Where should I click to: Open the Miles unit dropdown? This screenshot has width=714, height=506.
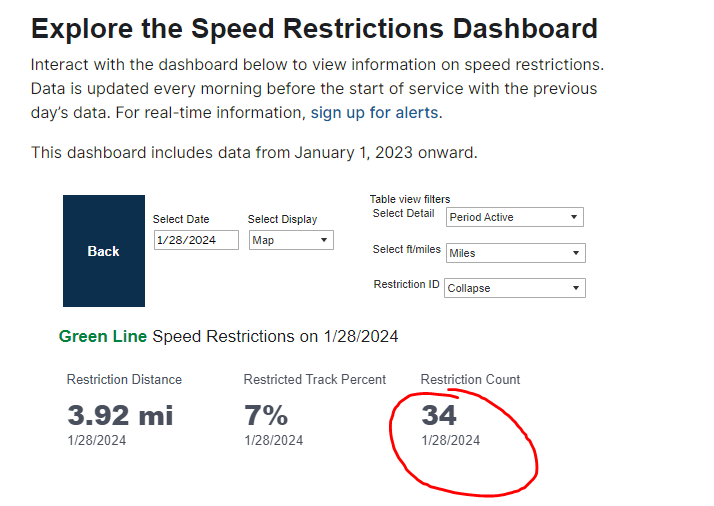[x=515, y=253]
